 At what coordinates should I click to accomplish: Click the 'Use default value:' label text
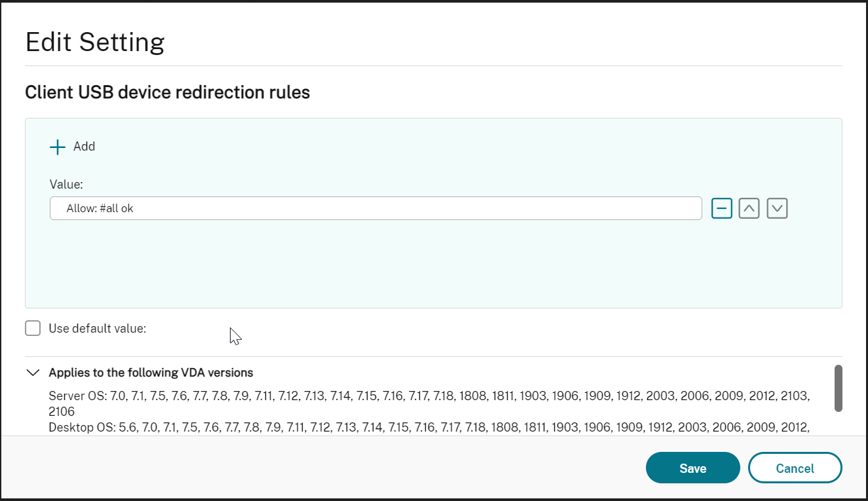(97, 329)
